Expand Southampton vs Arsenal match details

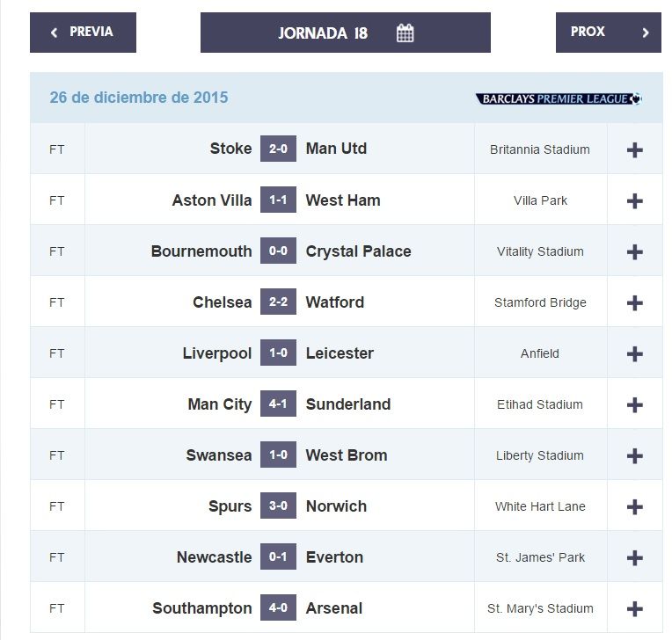[x=634, y=608]
